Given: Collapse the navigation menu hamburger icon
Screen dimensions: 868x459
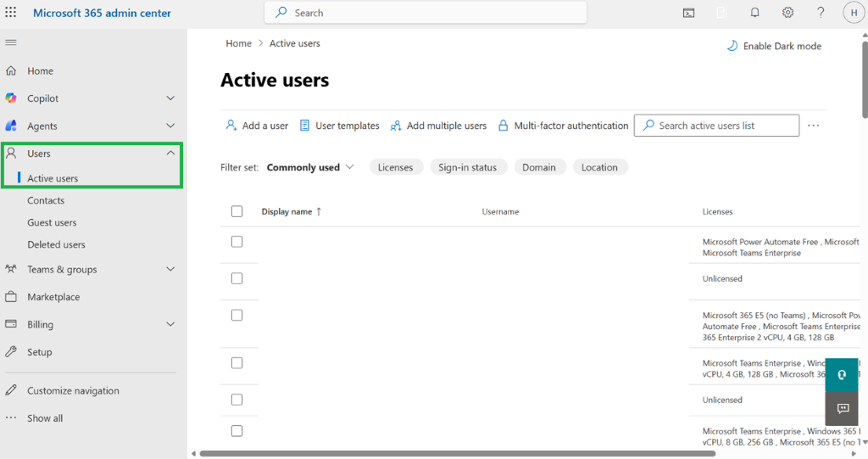Looking at the screenshot, I should pyautogui.click(x=10, y=42).
